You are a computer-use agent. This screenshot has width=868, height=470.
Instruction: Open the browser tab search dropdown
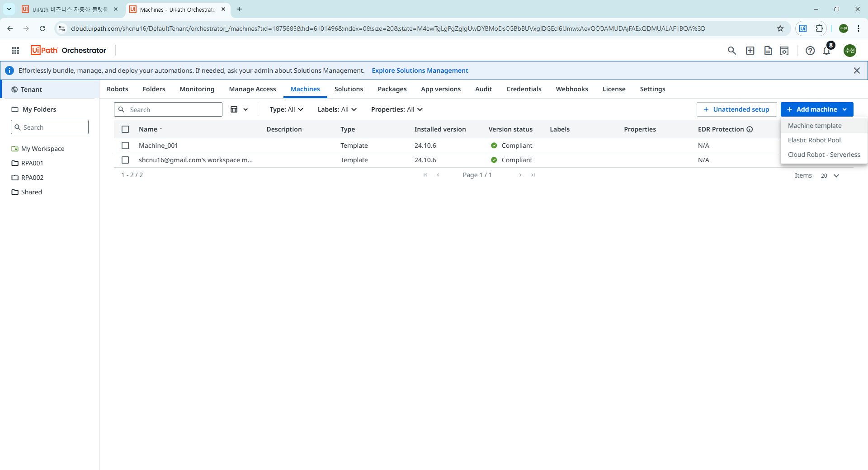click(x=9, y=9)
